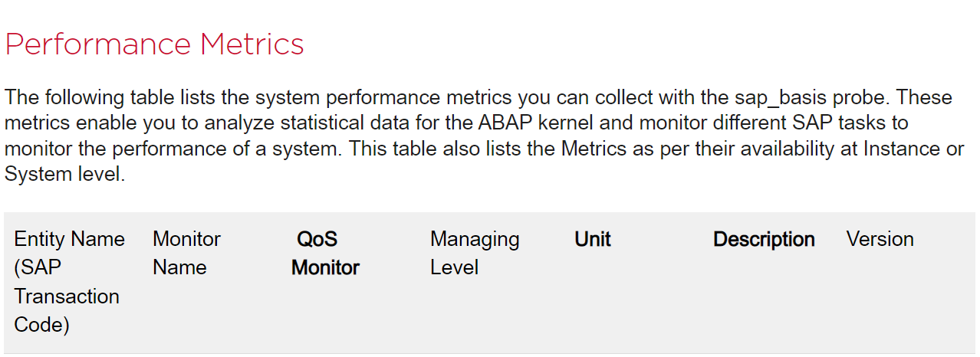Click the Managing Level column header

474,253
